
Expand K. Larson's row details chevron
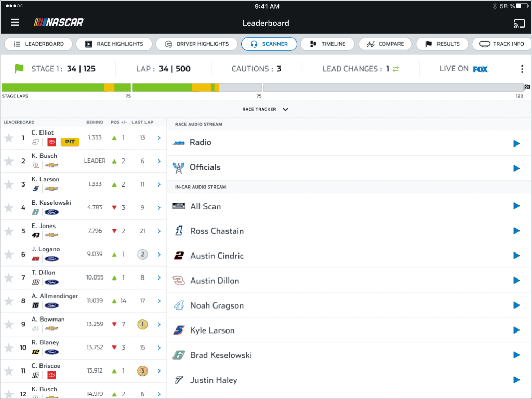159,184
